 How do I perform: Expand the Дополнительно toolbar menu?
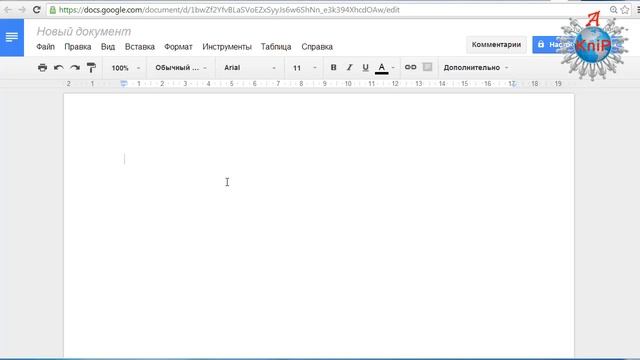pyautogui.click(x=476, y=68)
